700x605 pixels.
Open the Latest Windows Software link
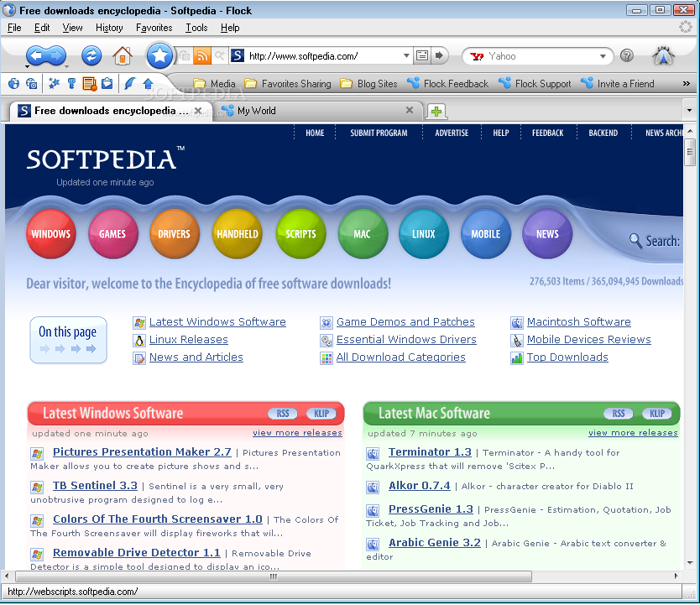click(x=217, y=321)
